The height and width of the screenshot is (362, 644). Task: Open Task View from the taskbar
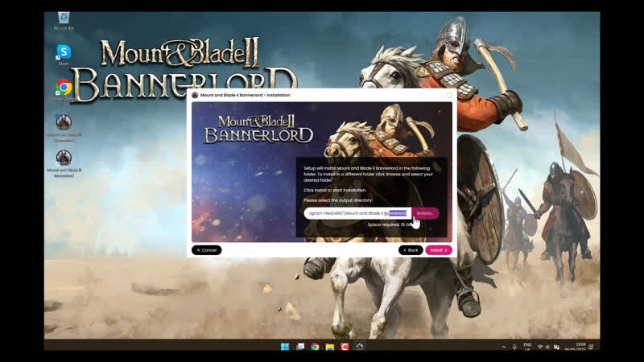pos(300,347)
